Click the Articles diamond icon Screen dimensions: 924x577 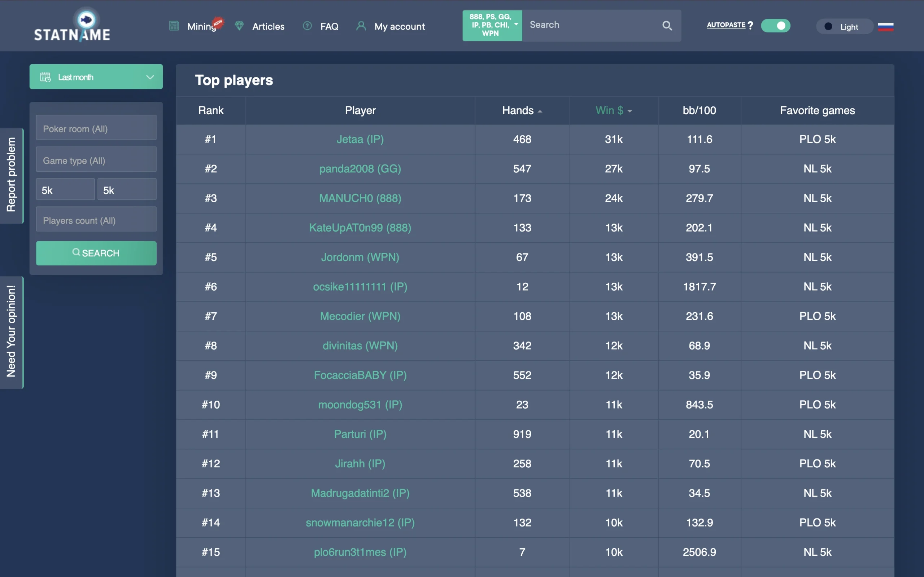pyautogui.click(x=239, y=26)
